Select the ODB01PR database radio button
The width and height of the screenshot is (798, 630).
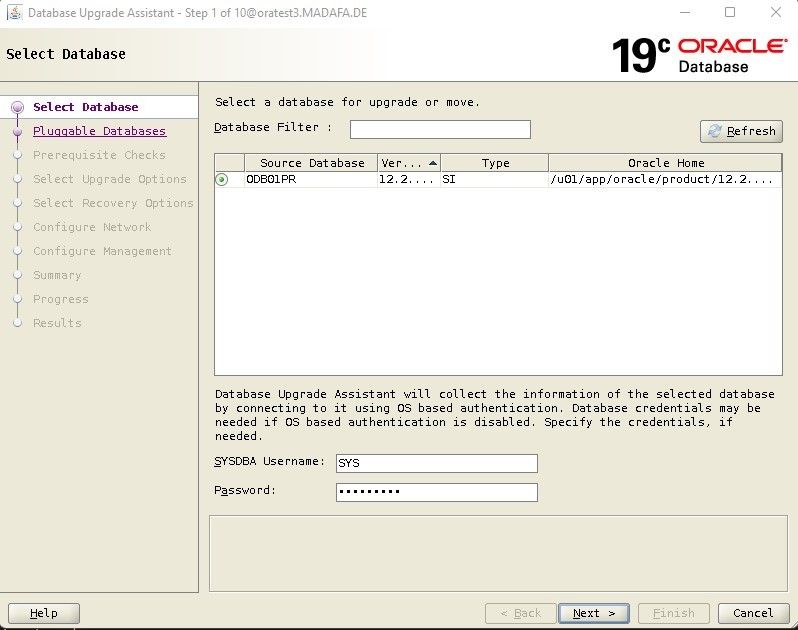pyautogui.click(x=222, y=179)
